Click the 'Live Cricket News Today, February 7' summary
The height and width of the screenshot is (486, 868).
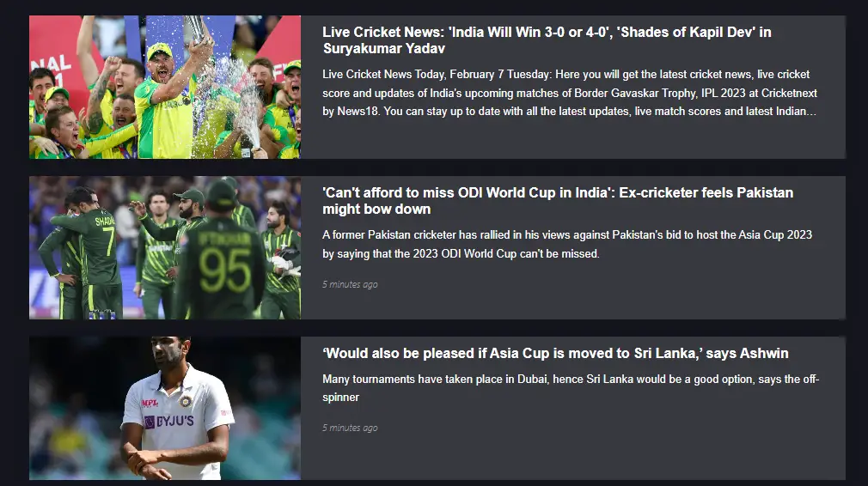pos(570,93)
